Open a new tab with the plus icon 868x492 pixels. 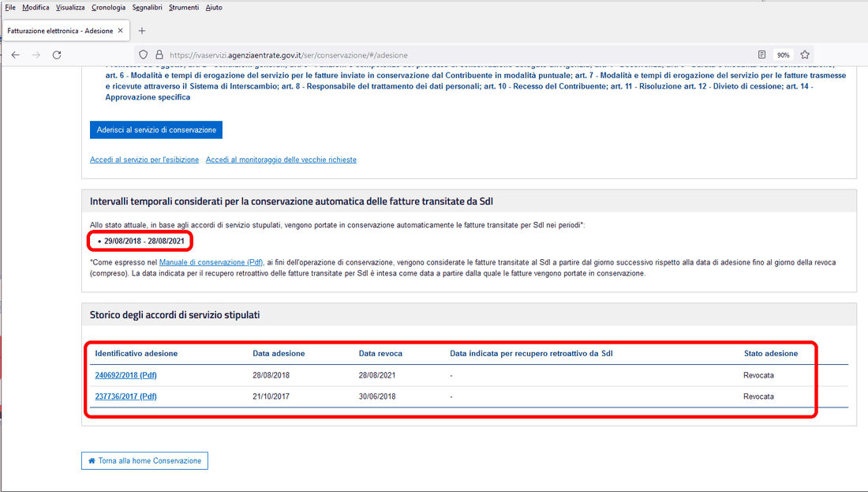pos(142,31)
